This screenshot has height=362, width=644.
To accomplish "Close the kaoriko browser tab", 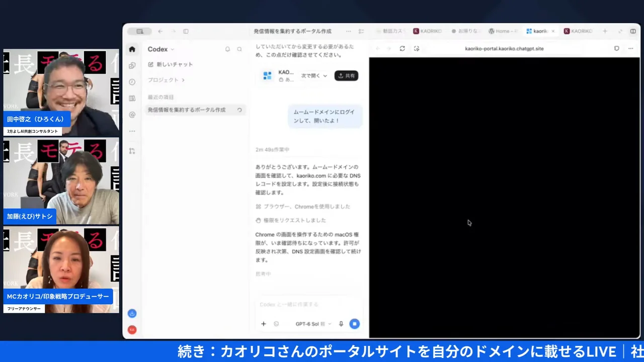I will (553, 31).
